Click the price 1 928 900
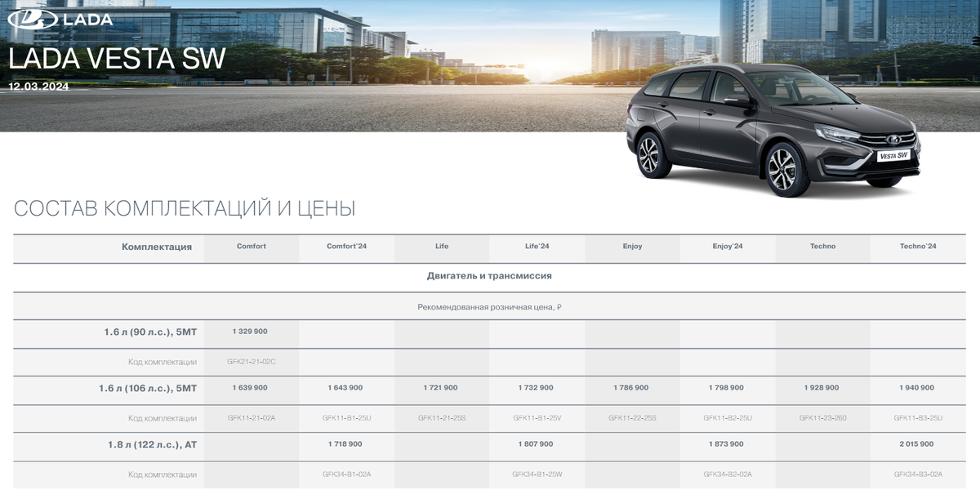Screen dimensions: 980x490 822,388
